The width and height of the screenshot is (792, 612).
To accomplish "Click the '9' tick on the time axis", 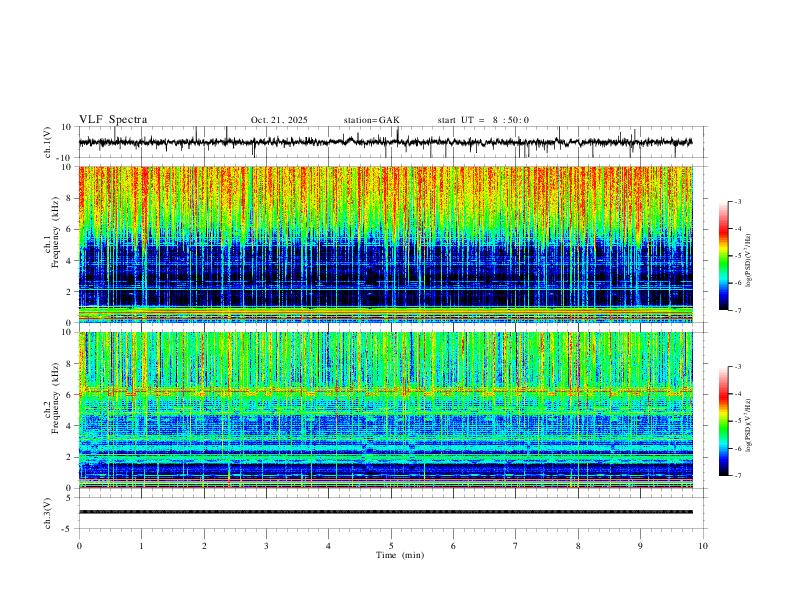I will (640, 546).
